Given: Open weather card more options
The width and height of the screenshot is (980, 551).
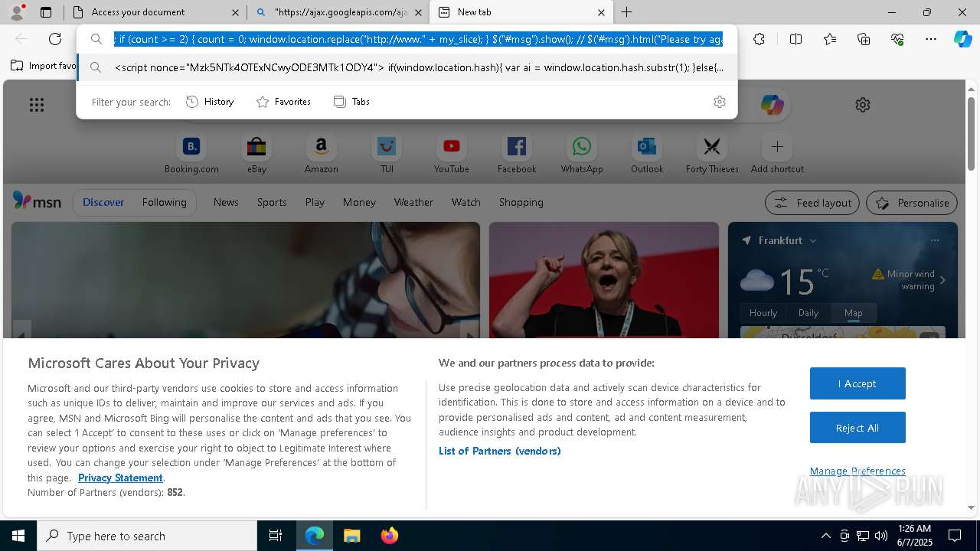Looking at the screenshot, I should (x=934, y=240).
